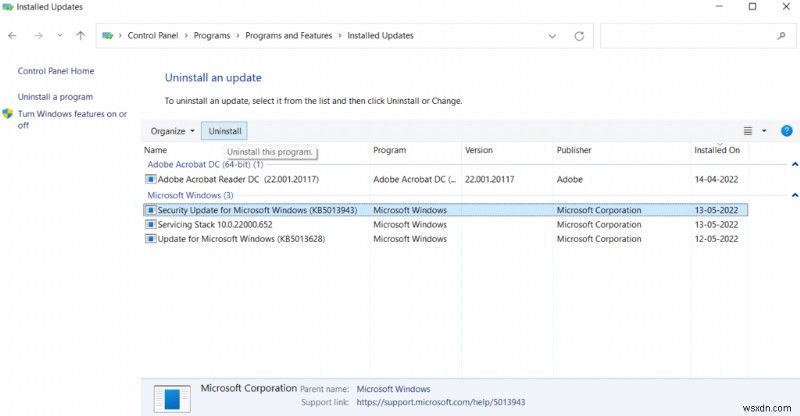This screenshot has height=416, width=800.
Task: Click the change view icon
Action: (747, 131)
